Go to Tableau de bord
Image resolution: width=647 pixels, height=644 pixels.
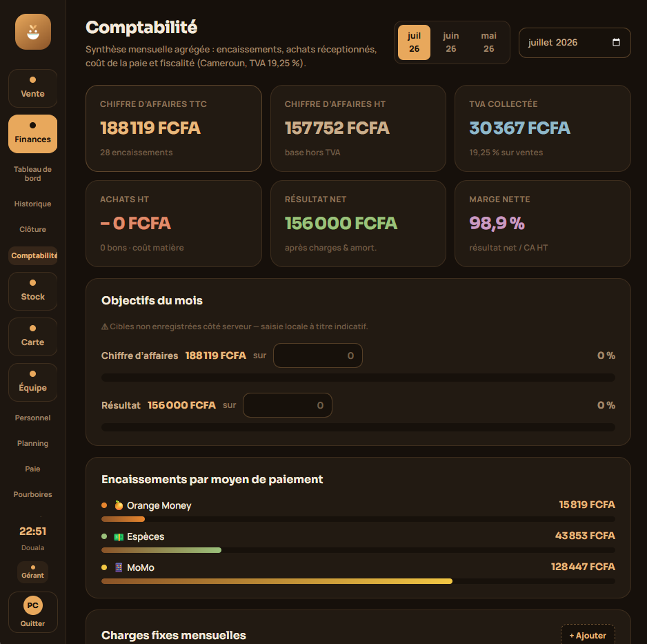tap(32, 174)
